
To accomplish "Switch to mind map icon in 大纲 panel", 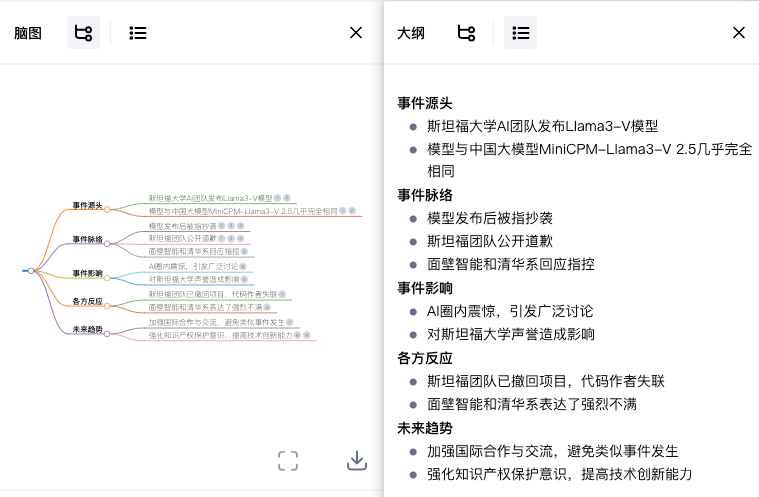I will pyautogui.click(x=466, y=33).
